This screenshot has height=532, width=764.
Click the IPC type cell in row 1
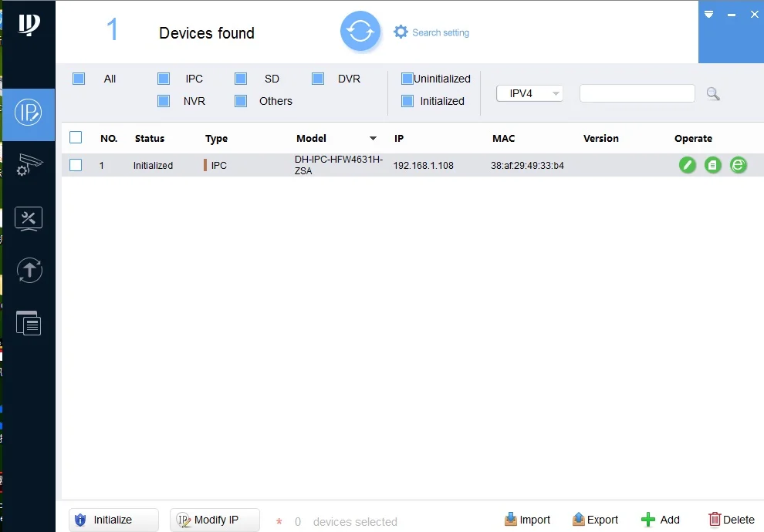pyautogui.click(x=215, y=166)
